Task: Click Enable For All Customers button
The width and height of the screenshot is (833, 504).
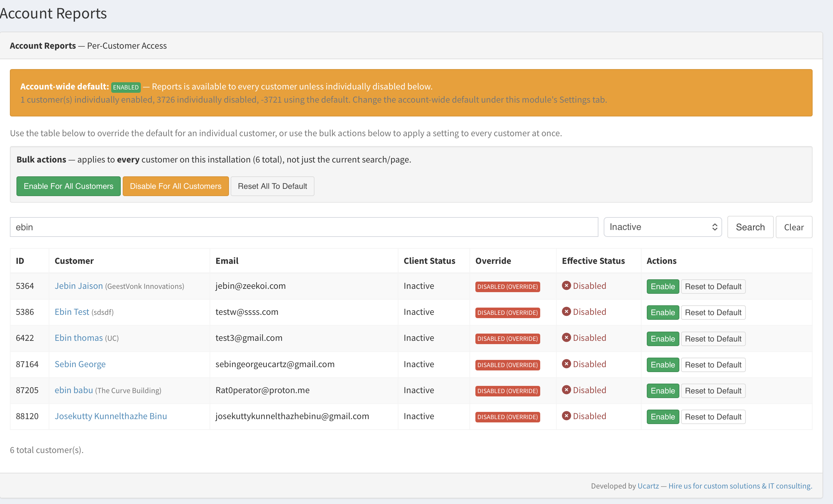Action: click(x=68, y=186)
